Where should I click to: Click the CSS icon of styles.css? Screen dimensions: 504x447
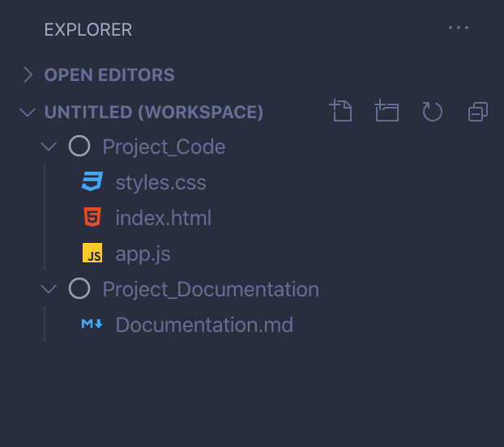point(92,181)
